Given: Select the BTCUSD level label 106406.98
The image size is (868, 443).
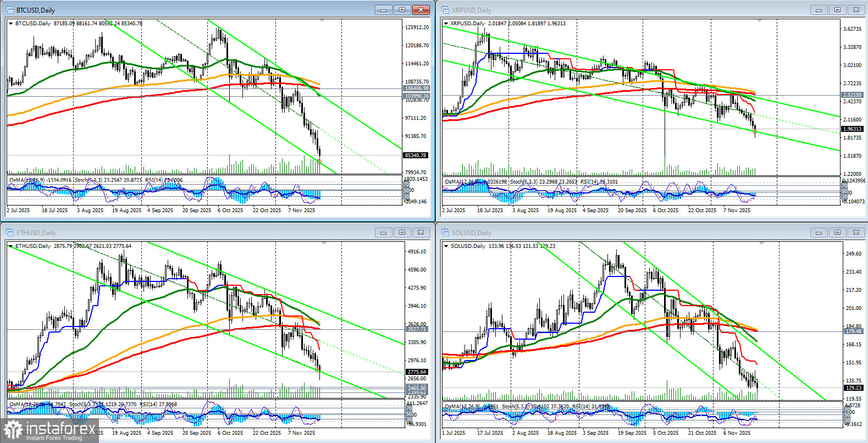Looking at the screenshot, I should [417, 88].
